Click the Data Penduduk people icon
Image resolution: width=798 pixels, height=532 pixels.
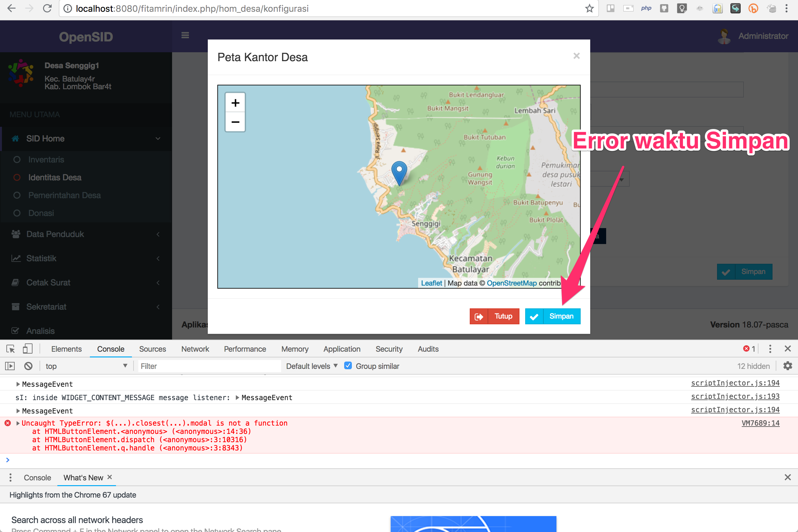pyautogui.click(x=16, y=234)
